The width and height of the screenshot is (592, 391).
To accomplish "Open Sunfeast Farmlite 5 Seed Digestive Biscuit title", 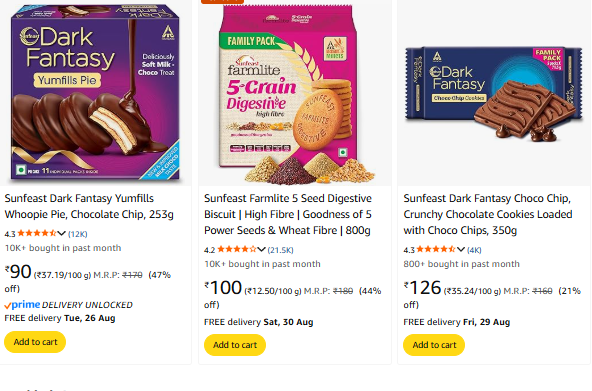I will tap(288, 214).
